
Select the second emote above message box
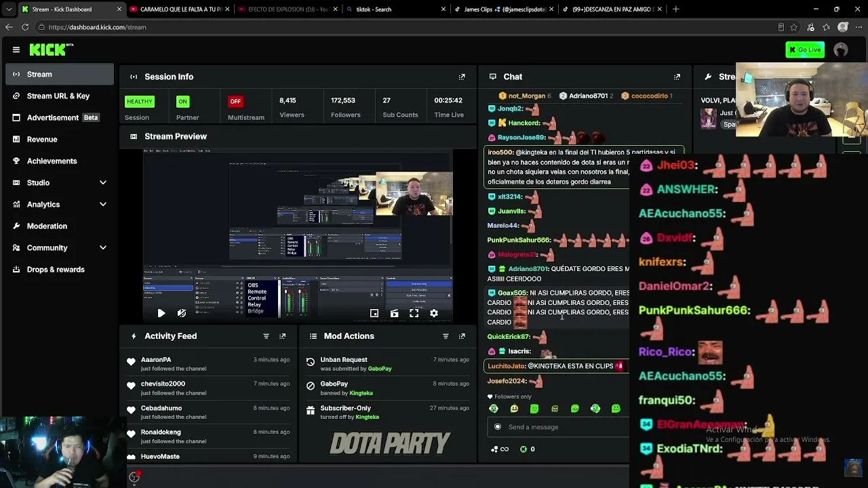(x=514, y=409)
